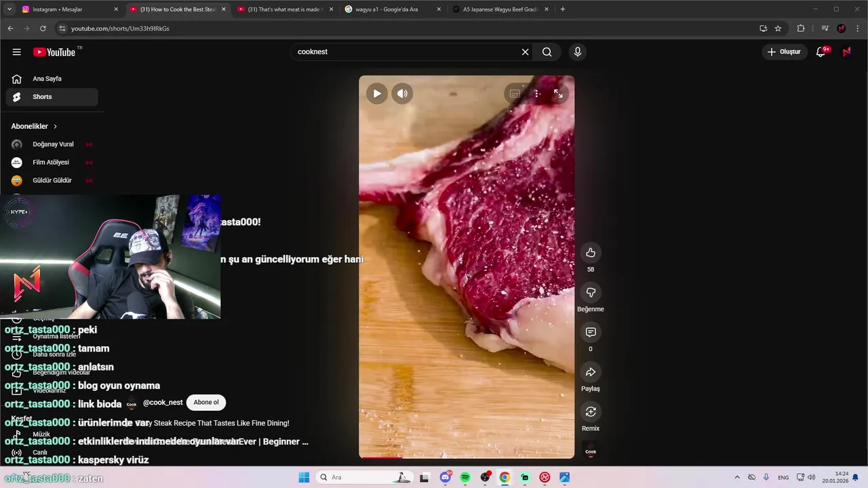Enter fullscreen on the Short
868x488 pixels.
point(558,94)
